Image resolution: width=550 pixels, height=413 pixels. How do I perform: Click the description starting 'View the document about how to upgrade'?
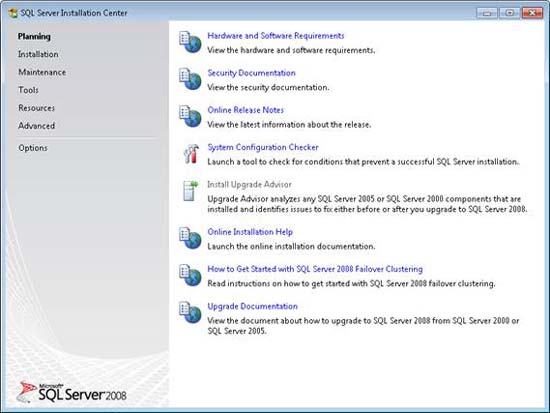(363, 326)
